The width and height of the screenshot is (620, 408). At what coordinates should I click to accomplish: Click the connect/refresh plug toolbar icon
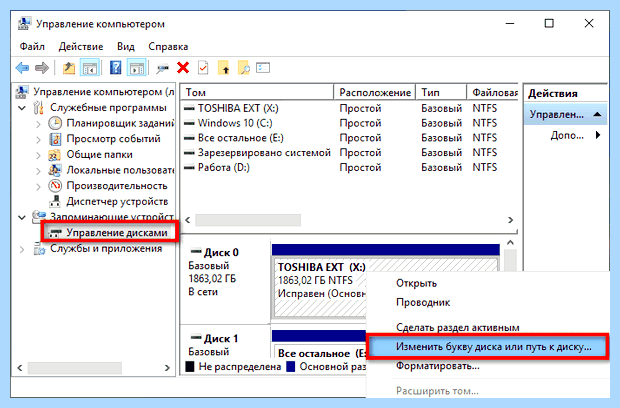162,69
